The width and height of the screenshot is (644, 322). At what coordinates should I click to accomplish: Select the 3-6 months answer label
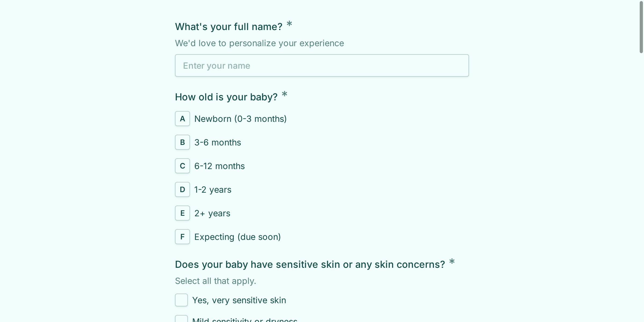click(218, 142)
